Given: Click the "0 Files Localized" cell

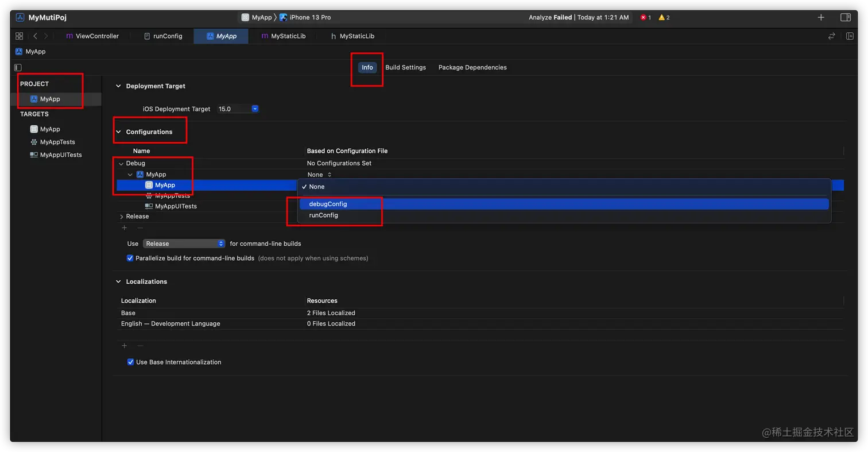Looking at the screenshot, I should pyautogui.click(x=331, y=324).
